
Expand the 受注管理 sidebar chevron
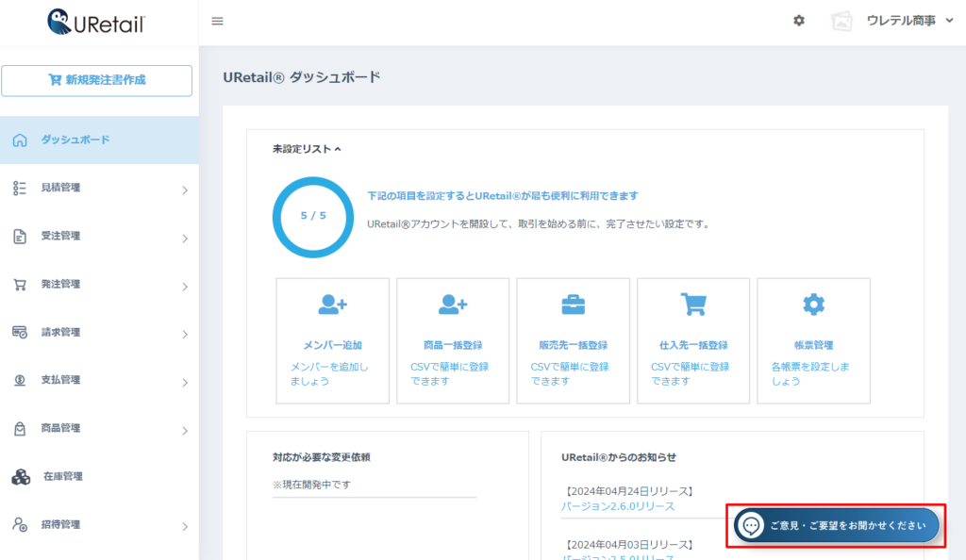pyautogui.click(x=185, y=238)
